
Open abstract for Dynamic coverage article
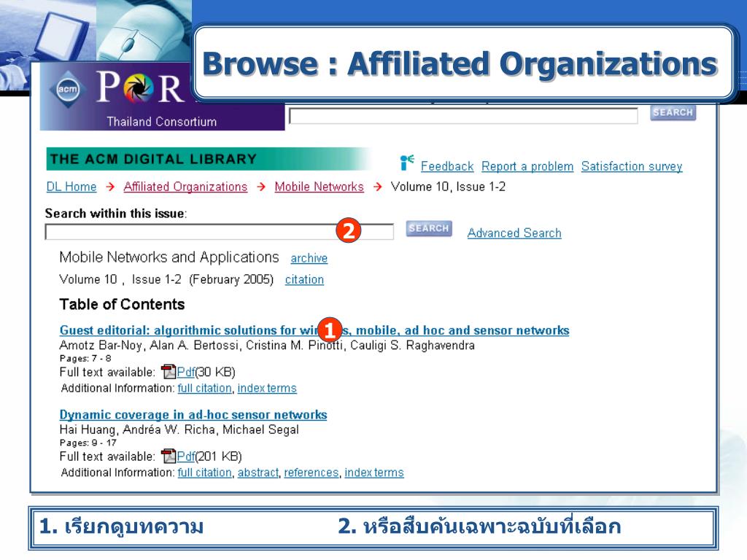(258, 472)
